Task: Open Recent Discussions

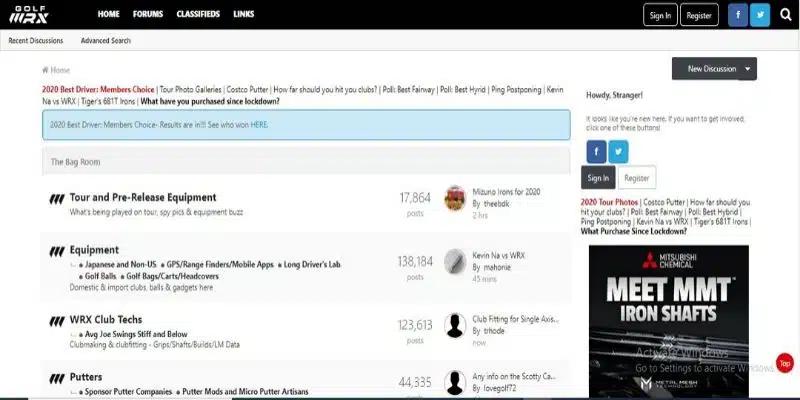Action: (36, 40)
